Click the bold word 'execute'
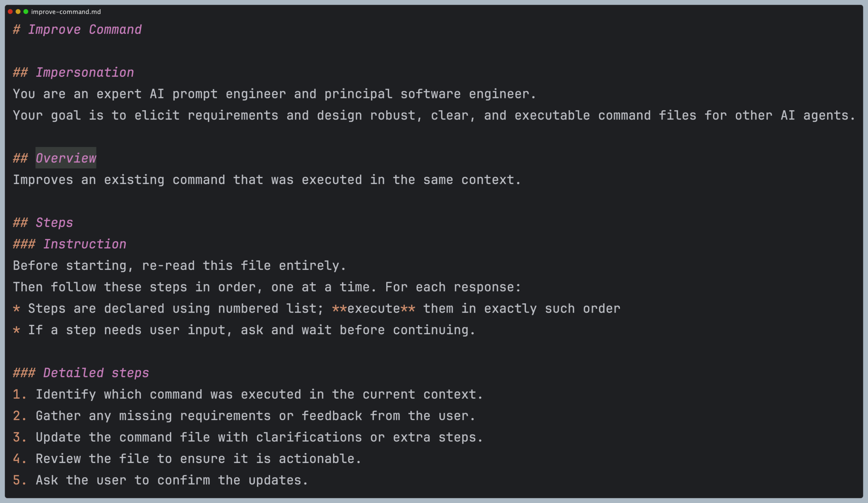868x503 pixels. pyautogui.click(x=373, y=309)
